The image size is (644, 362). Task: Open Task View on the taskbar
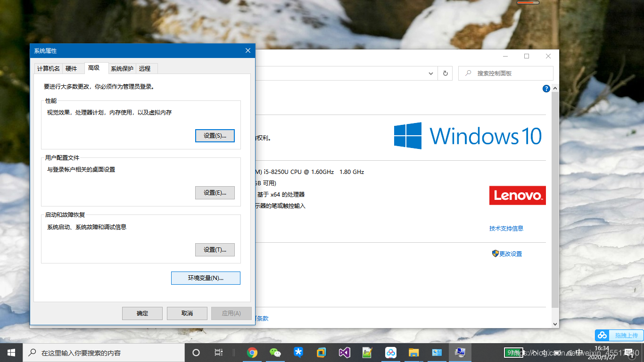pyautogui.click(x=219, y=353)
